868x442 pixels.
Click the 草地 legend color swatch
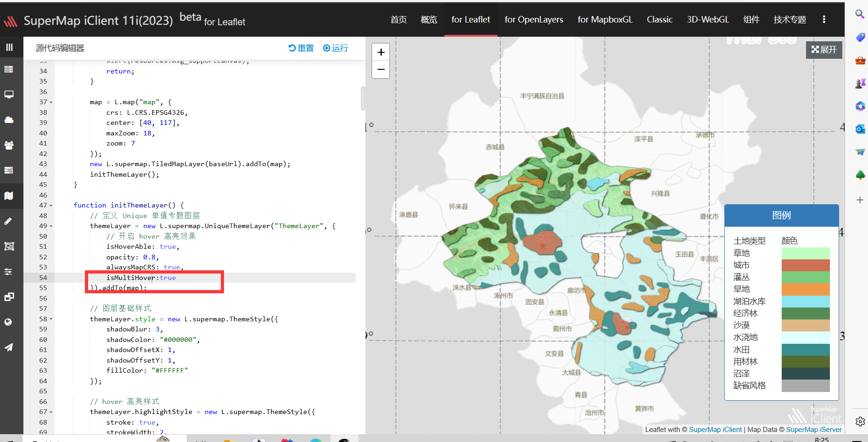(806, 253)
